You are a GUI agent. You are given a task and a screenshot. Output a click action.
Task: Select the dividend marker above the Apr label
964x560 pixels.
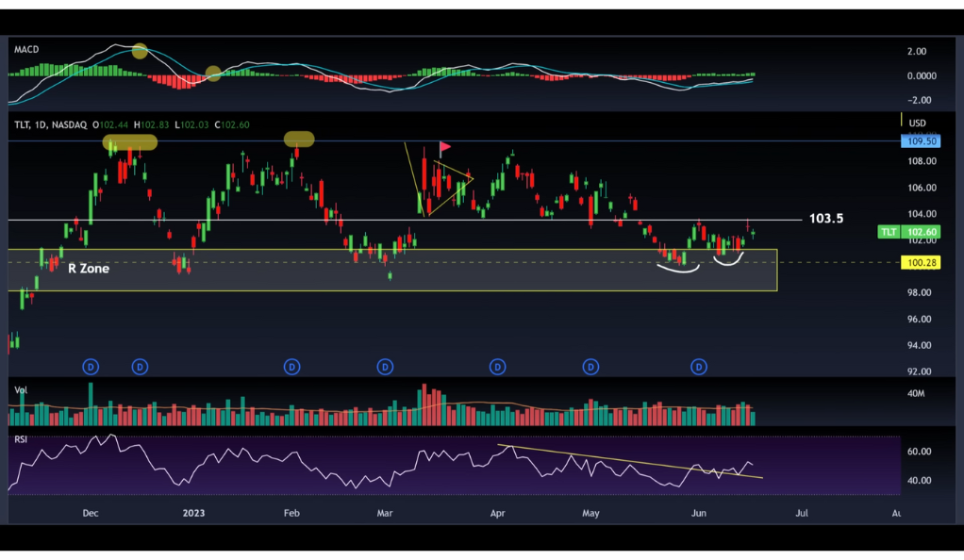497,367
